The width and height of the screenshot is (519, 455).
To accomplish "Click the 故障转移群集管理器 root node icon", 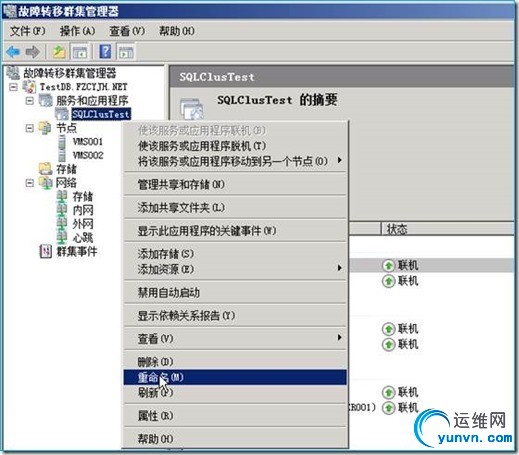I will coord(13,73).
